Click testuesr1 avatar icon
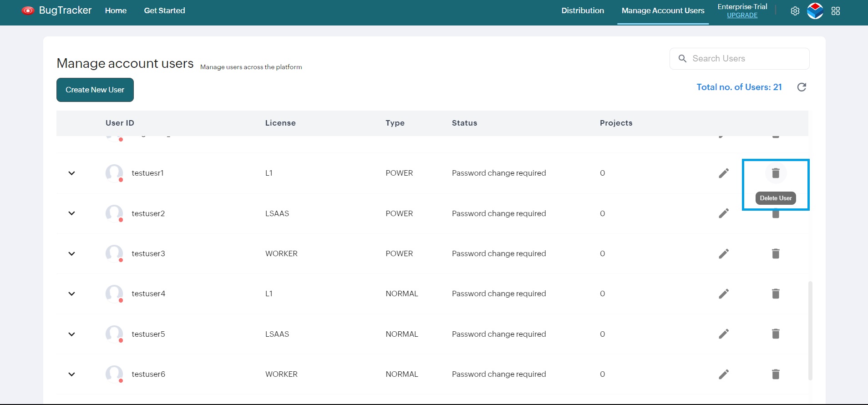The height and width of the screenshot is (405, 868). [x=114, y=173]
